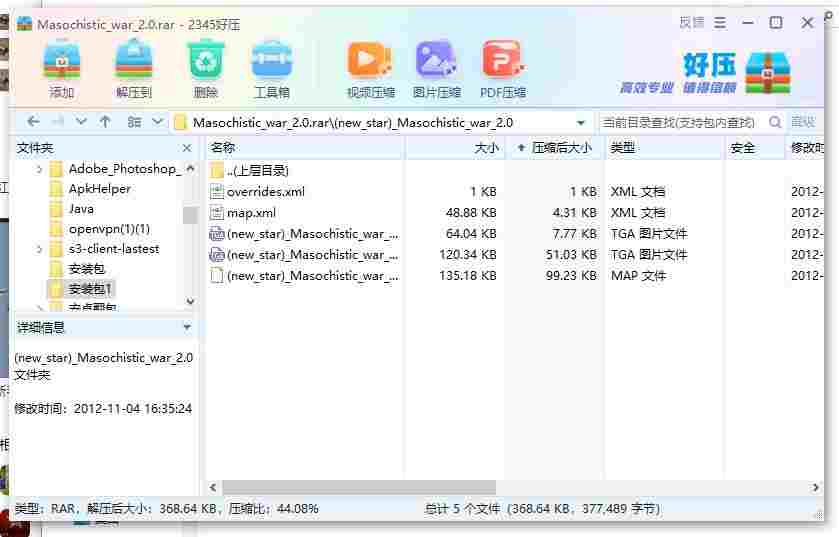Click folder tree scrollbar down arrow
Image resolution: width=839 pixels, height=537 pixels.
click(x=190, y=302)
